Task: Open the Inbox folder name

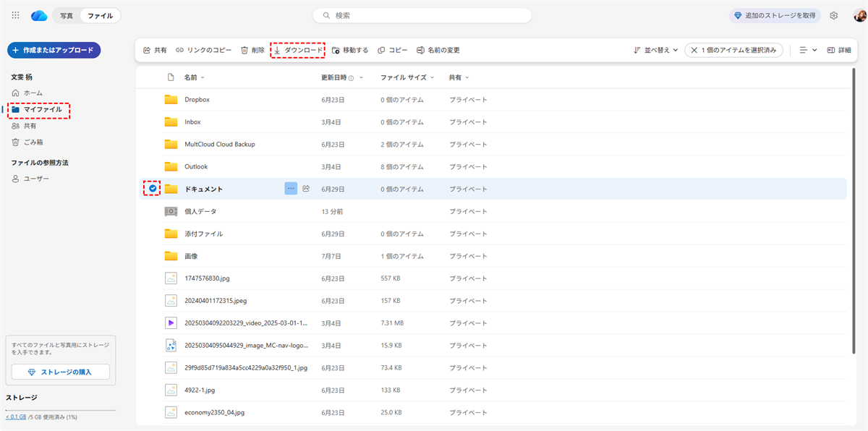Action: click(x=192, y=122)
